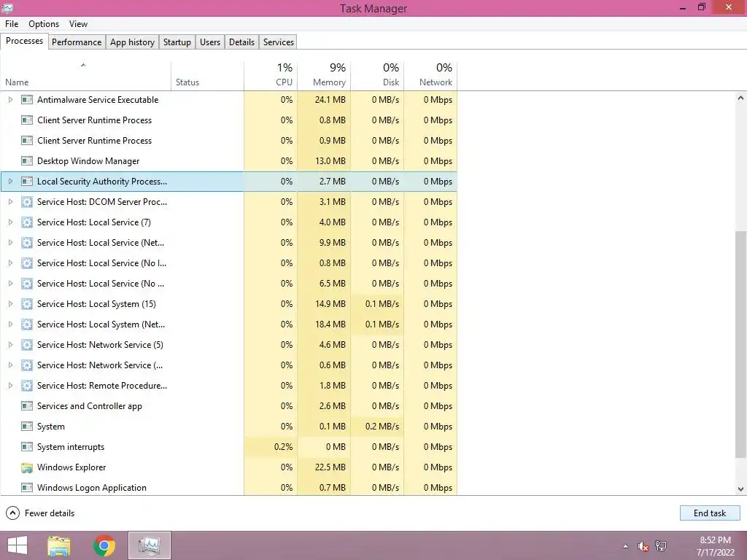Select the 24.1 MB memory cell

[x=324, y=99]
